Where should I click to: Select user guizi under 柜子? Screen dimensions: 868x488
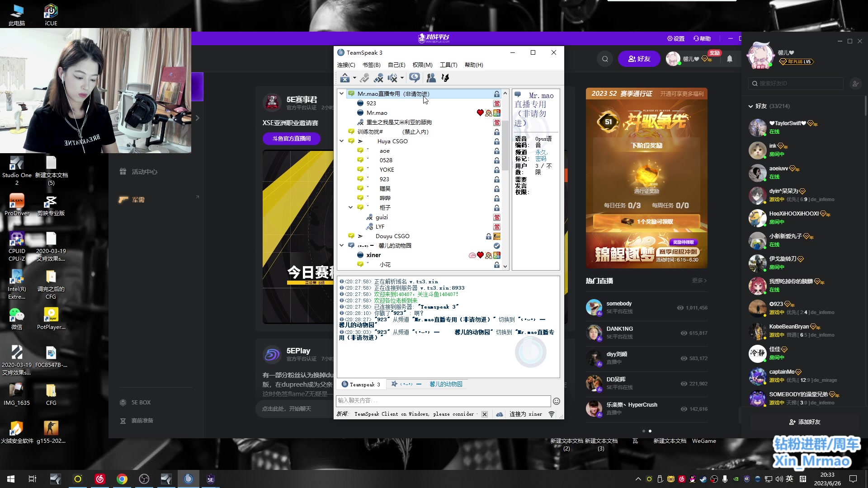point(382,217)
